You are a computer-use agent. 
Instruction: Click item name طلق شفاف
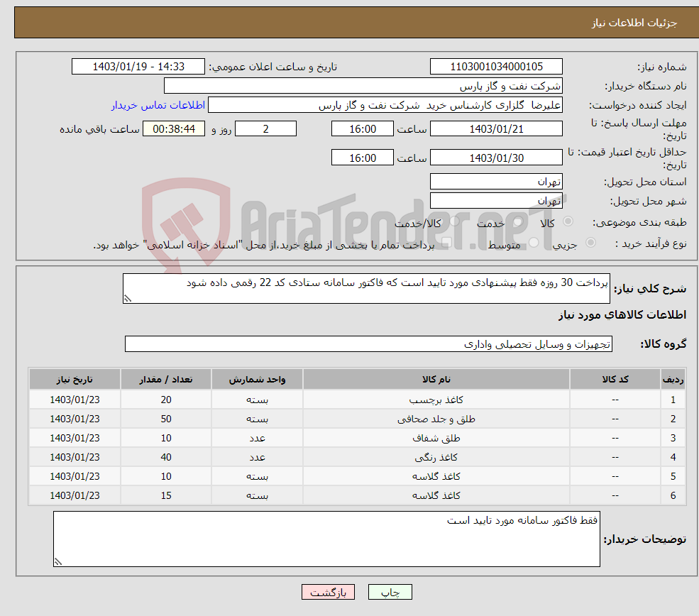[x=436, y=438]
